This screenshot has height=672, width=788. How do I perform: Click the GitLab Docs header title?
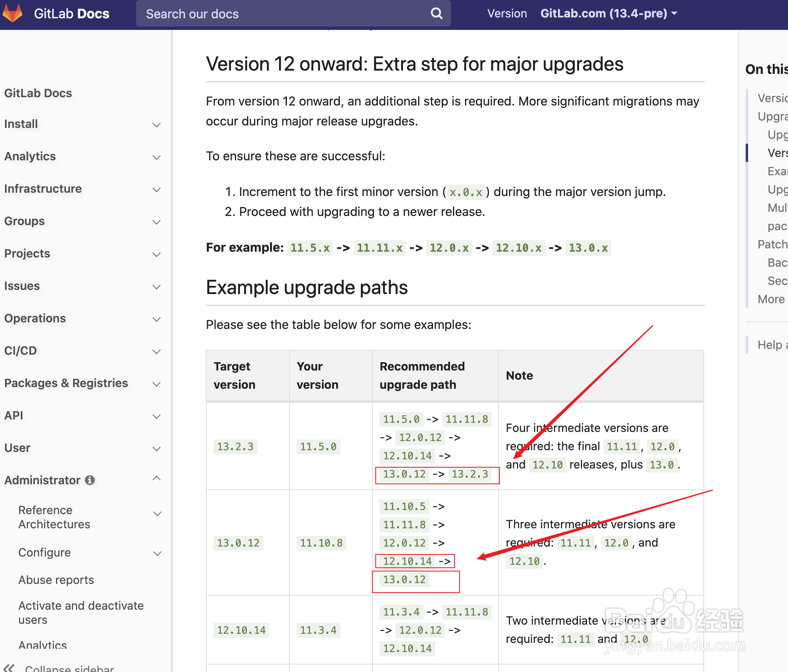point(72,14)
